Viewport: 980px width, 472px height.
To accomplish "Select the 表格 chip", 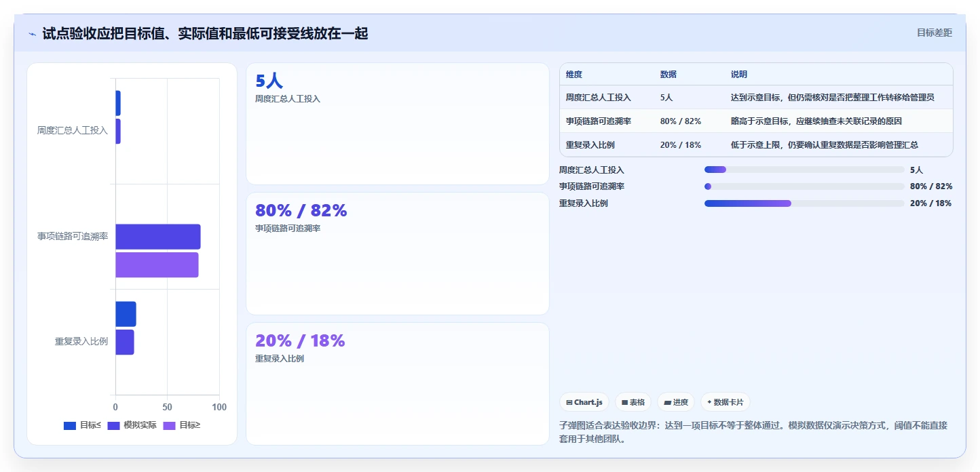I will tap(633, 402).
